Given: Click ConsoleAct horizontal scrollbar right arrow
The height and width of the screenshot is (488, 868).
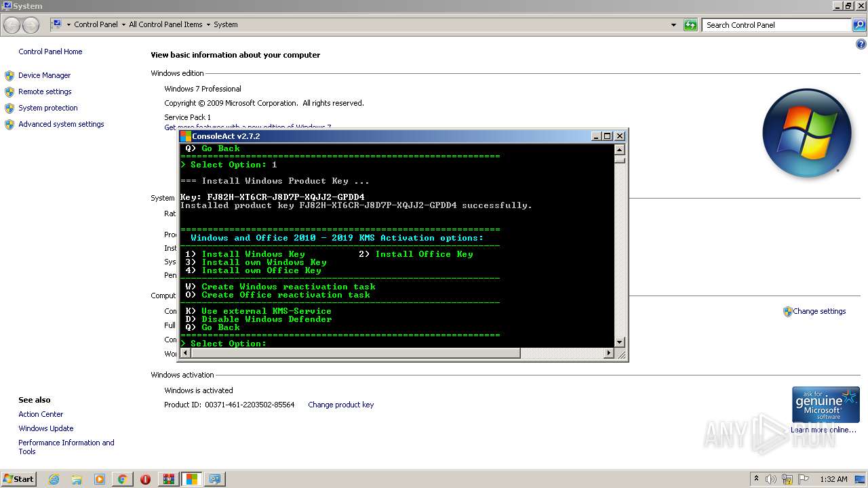Looking at the screenshot, I should 608,353.
